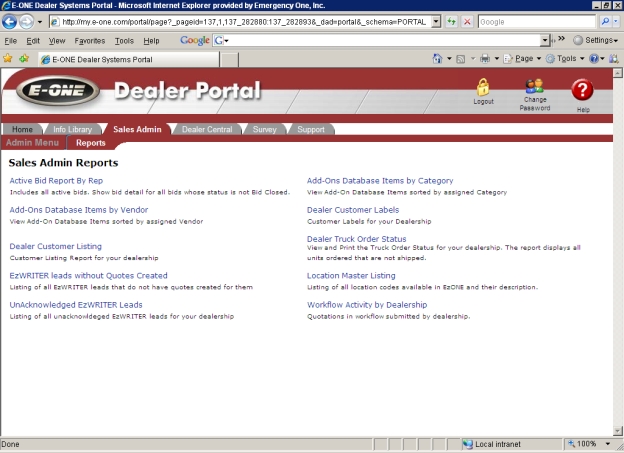Expand the toolbar chevron overflow
This screenshot has width=624, height=453.
click(562, 39)
